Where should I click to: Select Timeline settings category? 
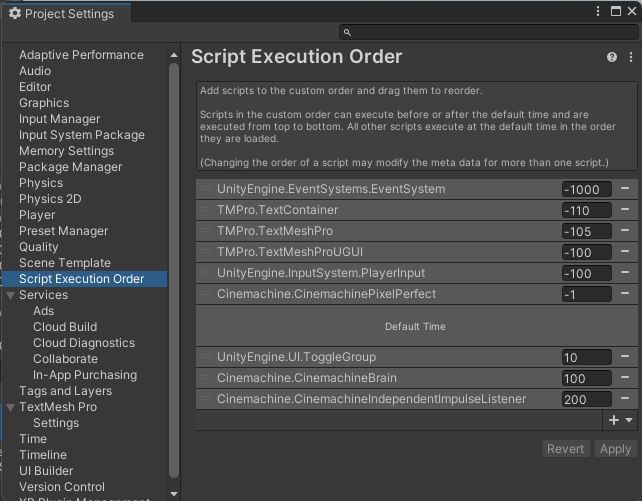coord(43,454)
